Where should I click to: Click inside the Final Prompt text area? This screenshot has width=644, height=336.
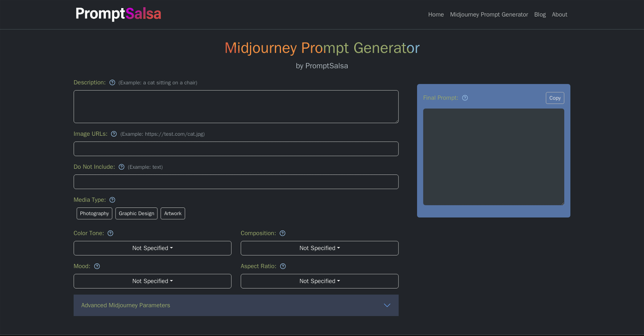[493, 157]
